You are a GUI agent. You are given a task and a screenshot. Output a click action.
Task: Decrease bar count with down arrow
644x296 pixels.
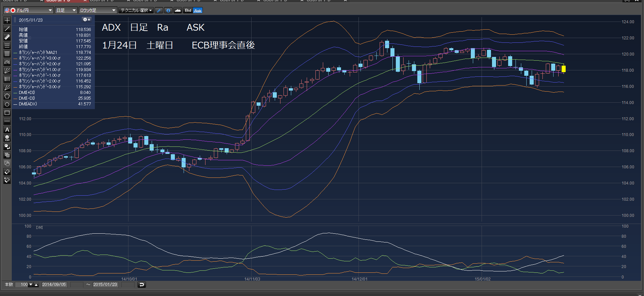click(31, 285)
